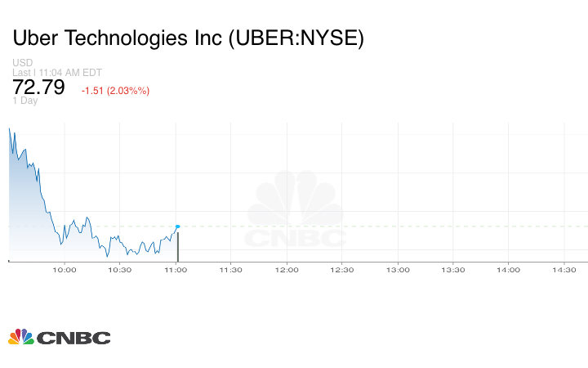Click the dark vertical bar at 11:00
Viewport: 588px width, 368px height.
tap(177, 247)
